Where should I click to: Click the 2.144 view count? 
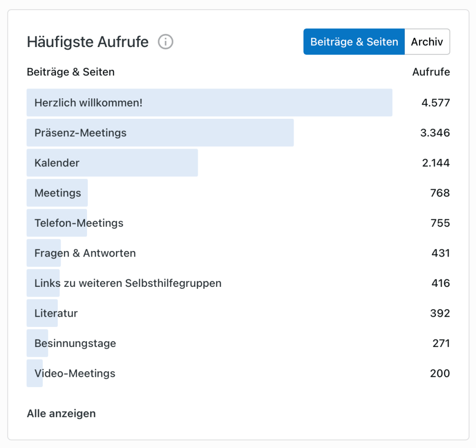(x=435, y=163)
